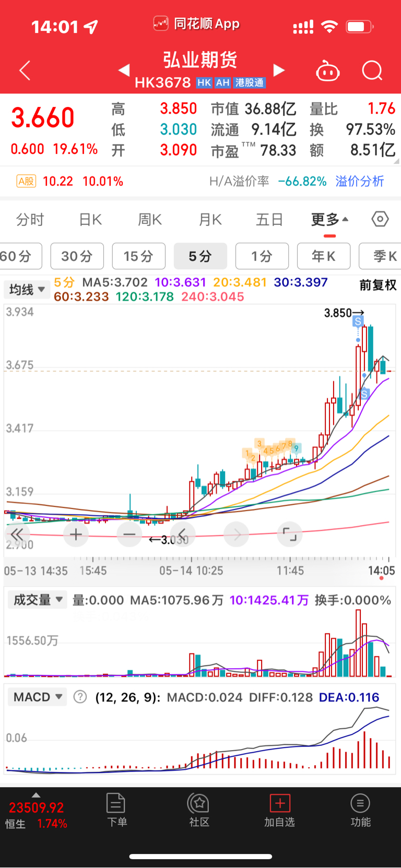This screenshot has height=868, width=401.
Task: Select the 60分 period
Action: 20,256
